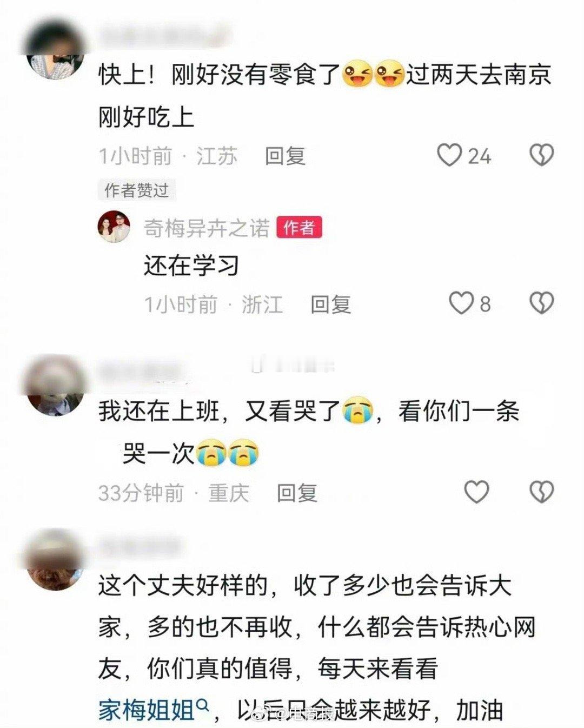Like the Chongqing comment about crying
The height and width of the screenshot is (728, 584).
[477, 492]
